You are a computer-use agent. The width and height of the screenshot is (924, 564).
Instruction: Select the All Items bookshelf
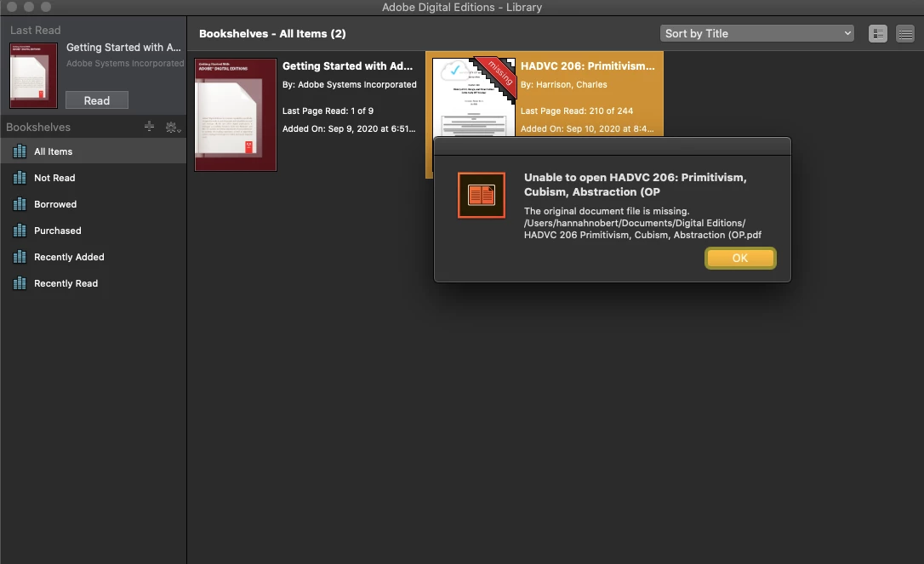(x=93, y=151)
